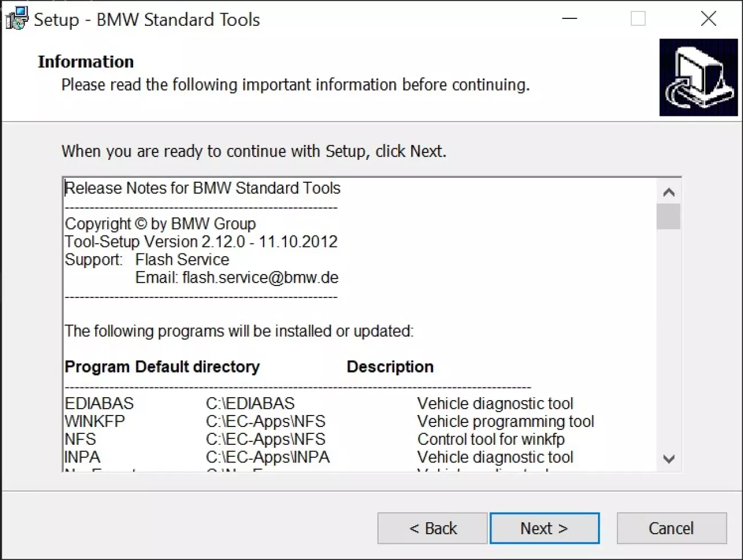Click the C:\EDIABAS directory text
Screen dimensions: 743x560
(250, 404)
